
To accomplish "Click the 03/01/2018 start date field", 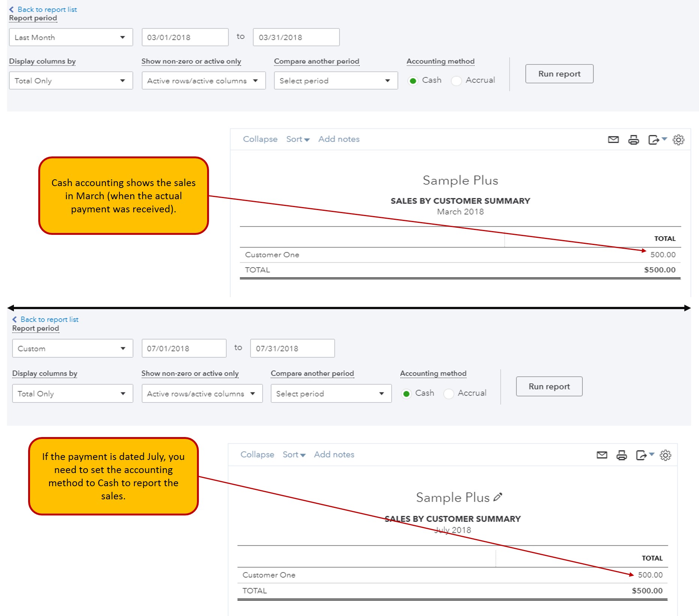I will pos(185,37).
